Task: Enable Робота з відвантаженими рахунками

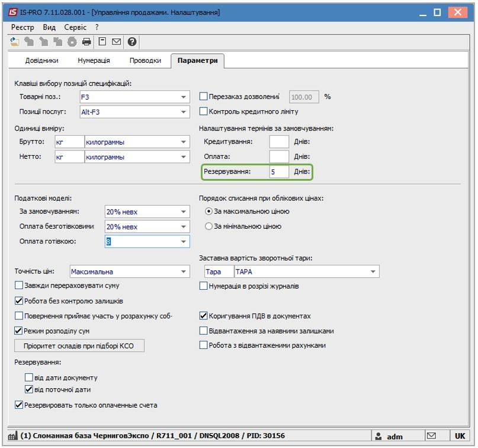Action: click(x=203, y=345)
